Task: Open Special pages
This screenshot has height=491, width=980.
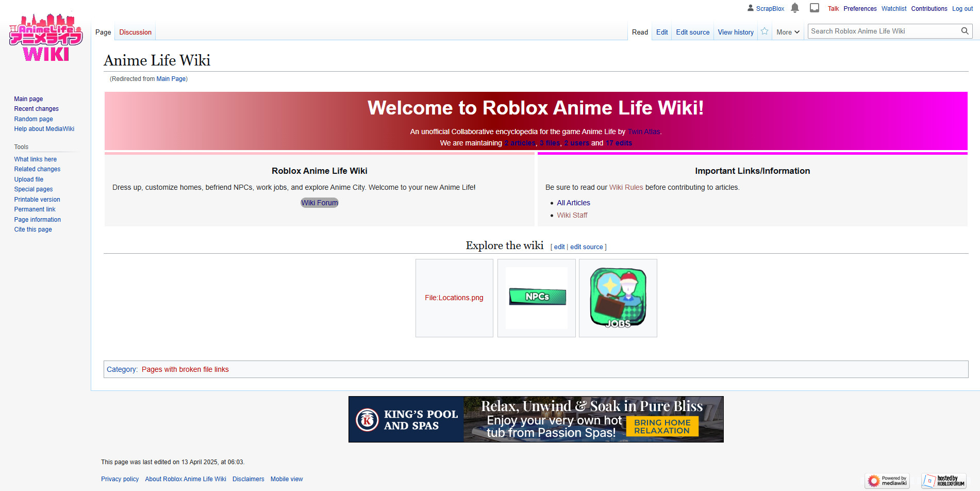Action: click(x=34, y=189)
